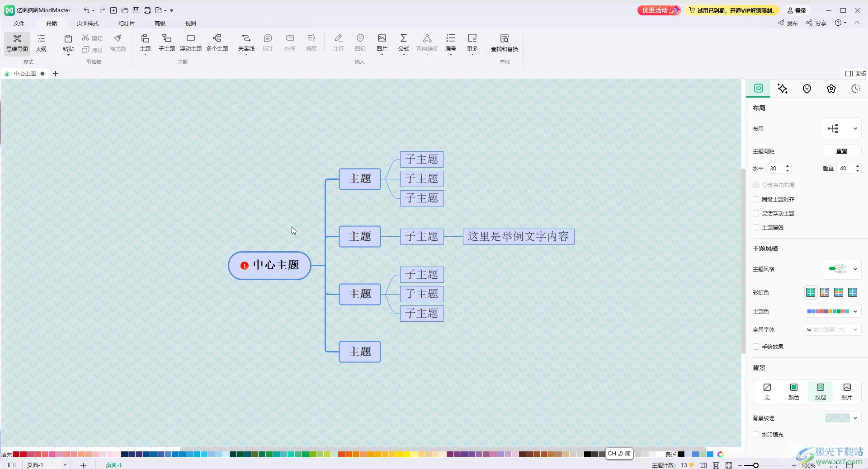Open find and replace (查找和替换)
The width and height of the screenshot is (868, 469).
point(505,43)
